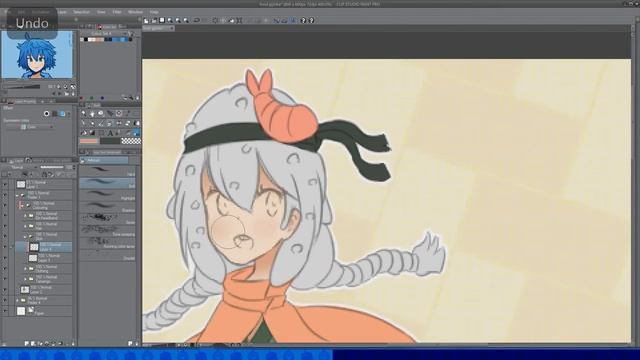Select the Droplet sub tool
The width and height of the screenshot is (640, 360).
(107, 255)
